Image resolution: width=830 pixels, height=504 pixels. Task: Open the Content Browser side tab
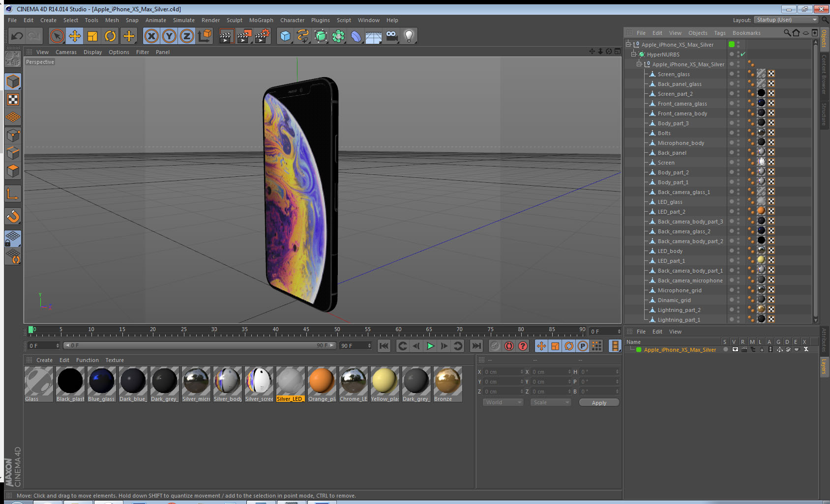pos(825,74)
